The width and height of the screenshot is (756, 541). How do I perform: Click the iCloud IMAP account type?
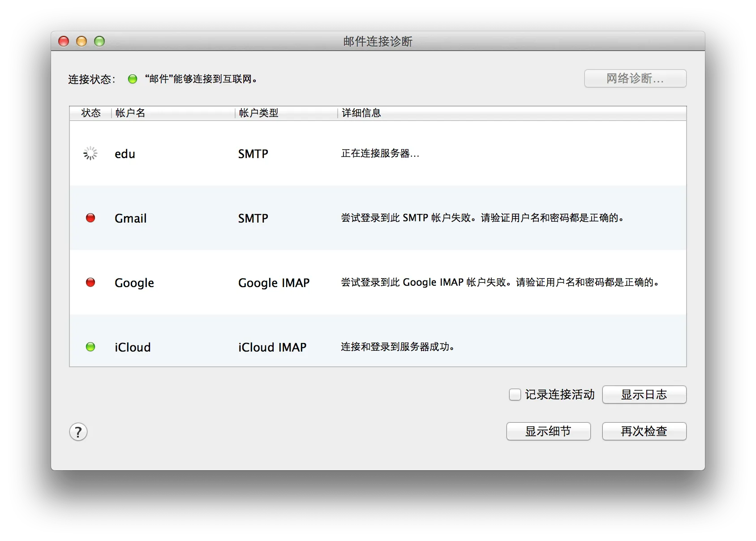[272, 348]
